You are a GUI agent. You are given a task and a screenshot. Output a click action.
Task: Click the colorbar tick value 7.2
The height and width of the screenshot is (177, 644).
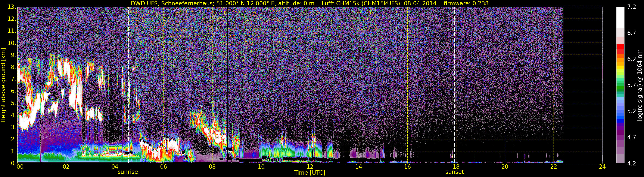632,7
